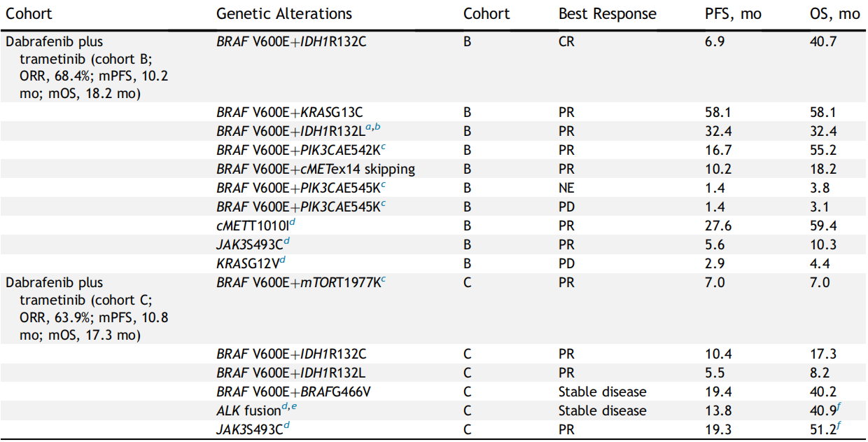Select the 59.4 OS value
The image size is (868, 442).
823,226
